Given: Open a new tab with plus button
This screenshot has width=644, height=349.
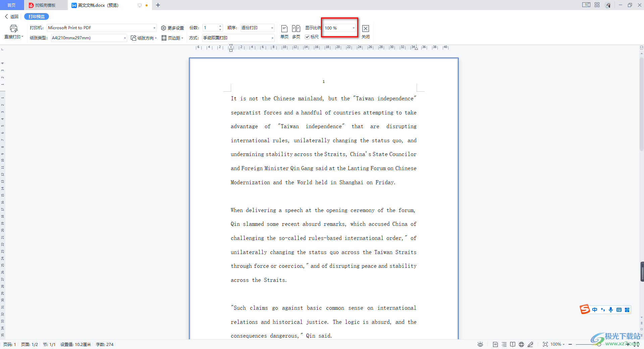Looking at the screenshot, I should [x=158, y=5].
